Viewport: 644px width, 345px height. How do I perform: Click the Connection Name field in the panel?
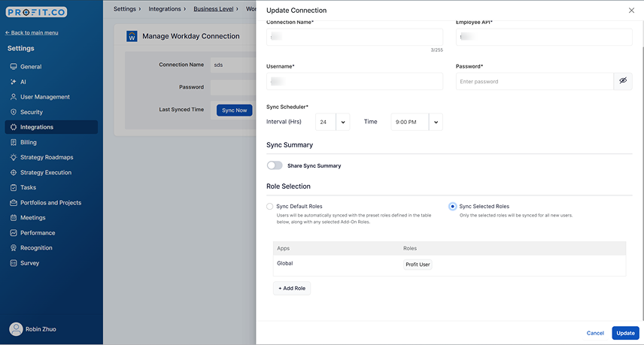coord(354,37)
